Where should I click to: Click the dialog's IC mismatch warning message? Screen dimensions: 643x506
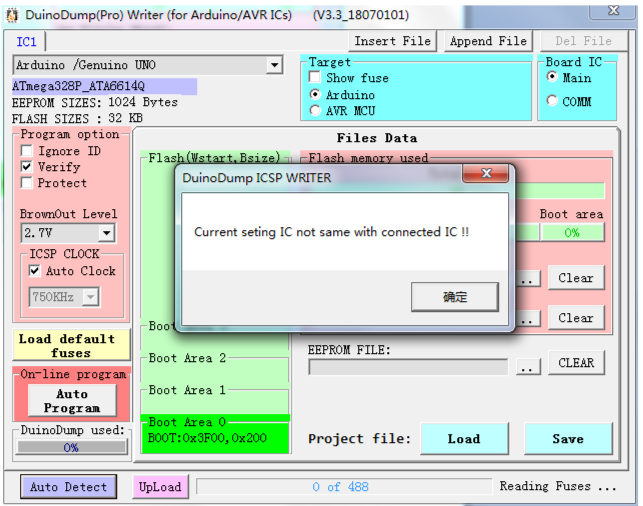(331, 232)
